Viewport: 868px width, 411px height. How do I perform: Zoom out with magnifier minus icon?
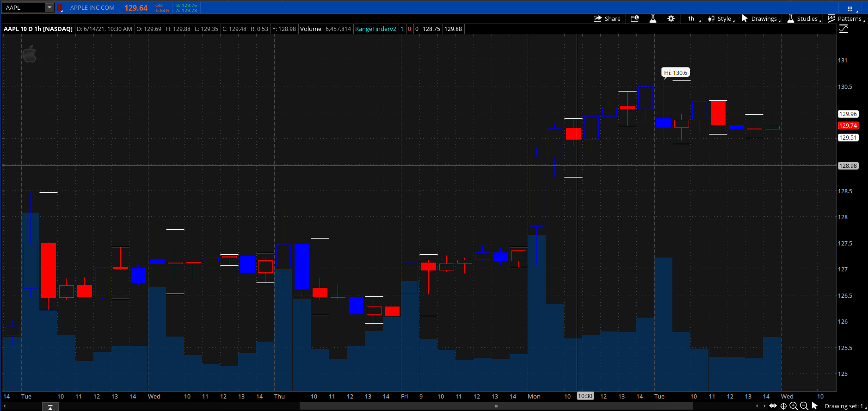(x=804, y=406)
